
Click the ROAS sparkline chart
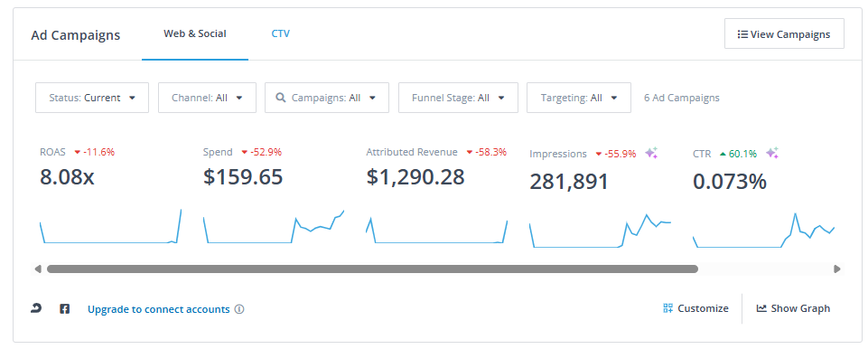(111, 226)
